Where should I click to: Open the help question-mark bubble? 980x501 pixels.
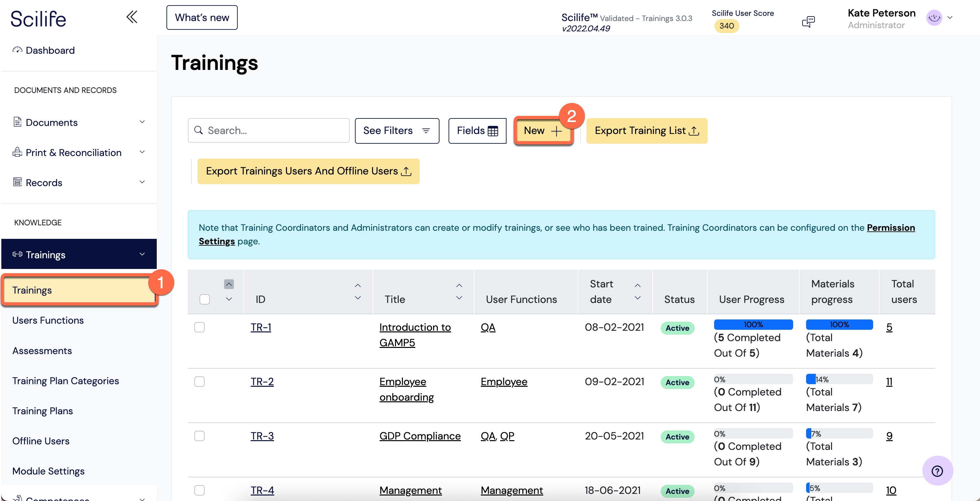point(937,471)
